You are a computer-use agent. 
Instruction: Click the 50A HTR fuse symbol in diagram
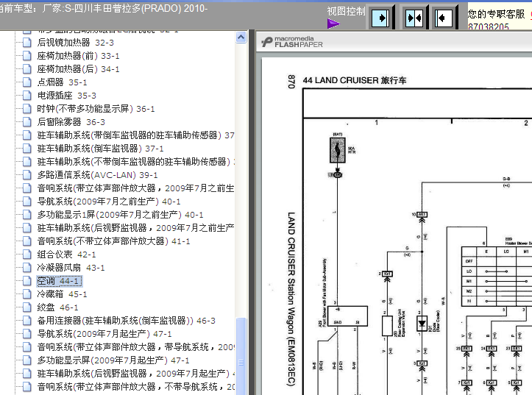(x=338, y=150)
